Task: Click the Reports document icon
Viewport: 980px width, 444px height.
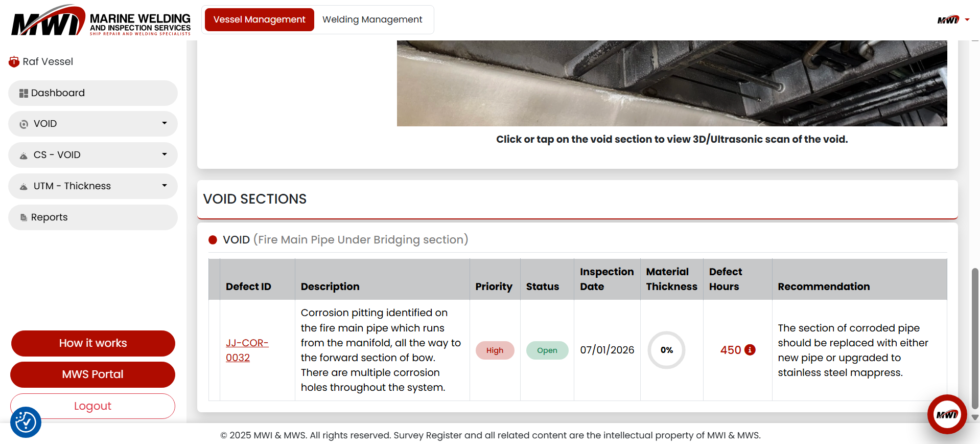Action: [24, 217]
